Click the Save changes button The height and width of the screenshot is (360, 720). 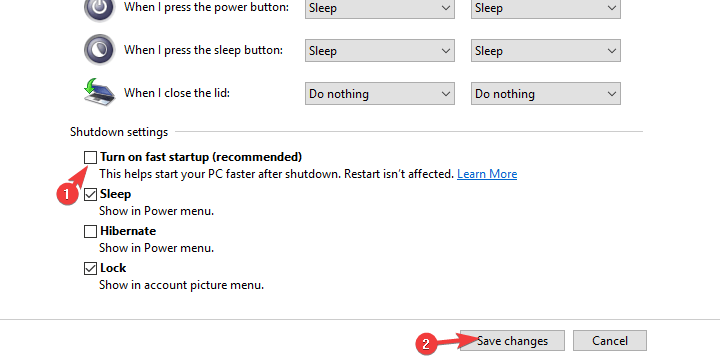pyautogui.click(x=512, y=341)
